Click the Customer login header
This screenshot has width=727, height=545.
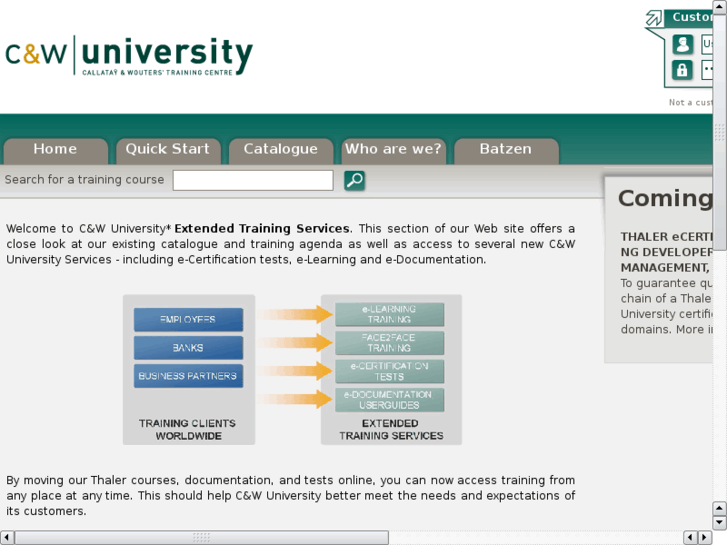(689, 18)
